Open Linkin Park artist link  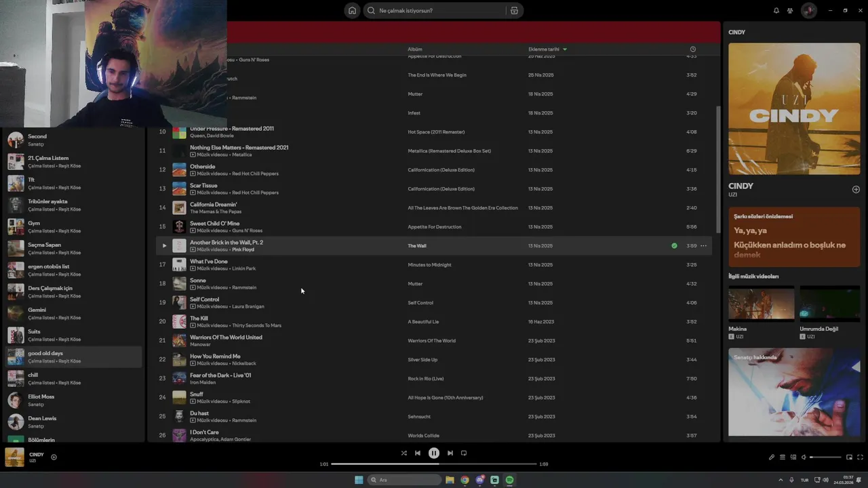(243, 268)
